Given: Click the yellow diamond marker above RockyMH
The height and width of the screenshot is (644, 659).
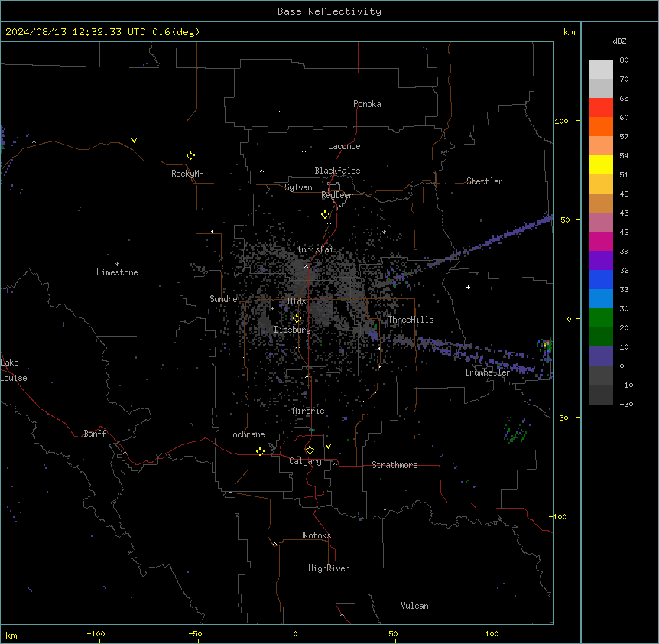Looking at the screenshot, I should click(190, 156).
